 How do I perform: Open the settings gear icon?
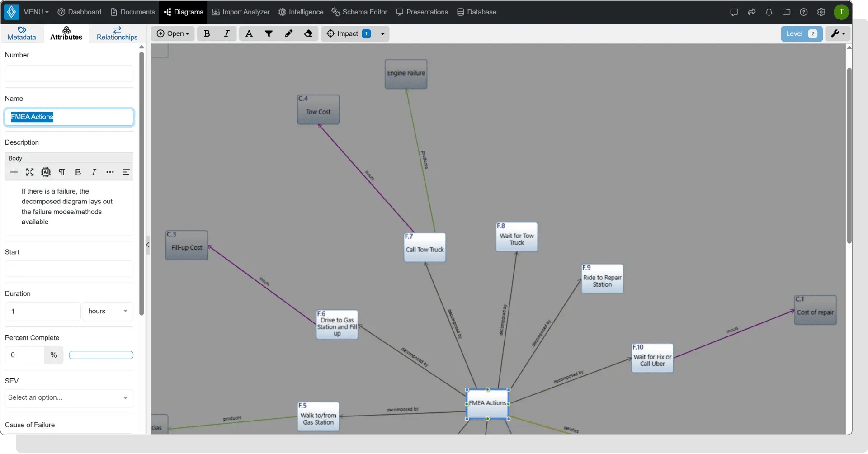click(821, 12)
